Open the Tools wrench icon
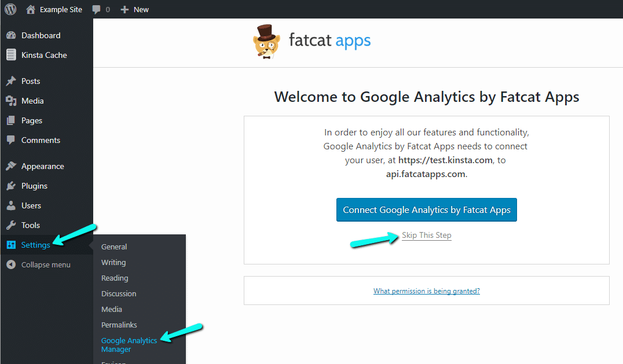This screenshot has height=364, width=623. (11, 225)
